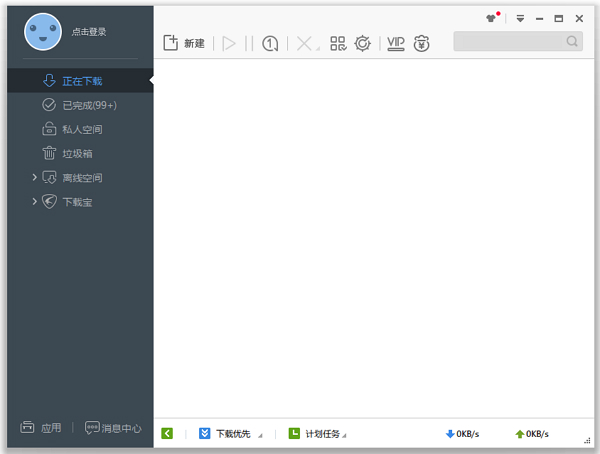Click the download speed 0KB/s indicator
This screenshot has width=600, height=454.
462,434
